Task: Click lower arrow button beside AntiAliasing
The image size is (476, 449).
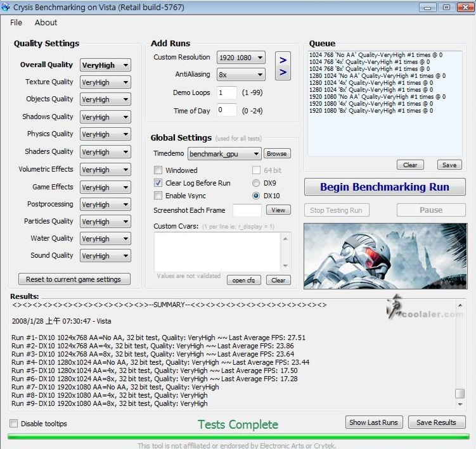Action: click(x=283, y=72)
